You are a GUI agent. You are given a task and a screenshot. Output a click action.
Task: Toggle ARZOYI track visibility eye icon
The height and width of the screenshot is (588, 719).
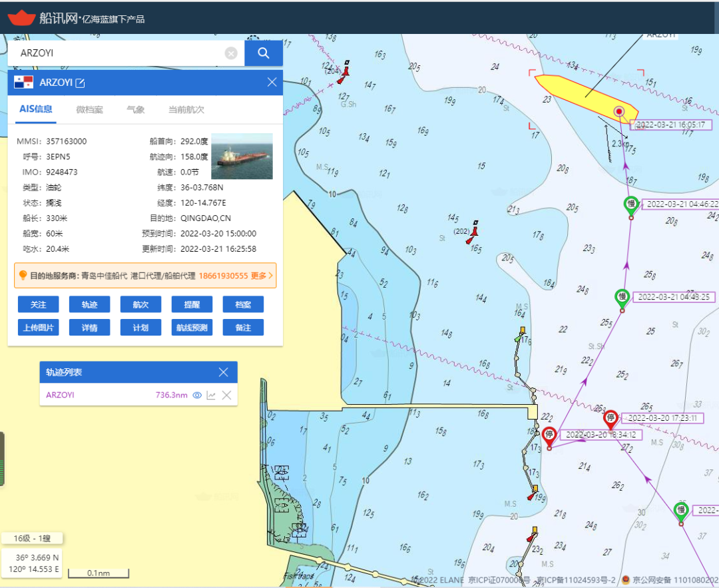196,395
